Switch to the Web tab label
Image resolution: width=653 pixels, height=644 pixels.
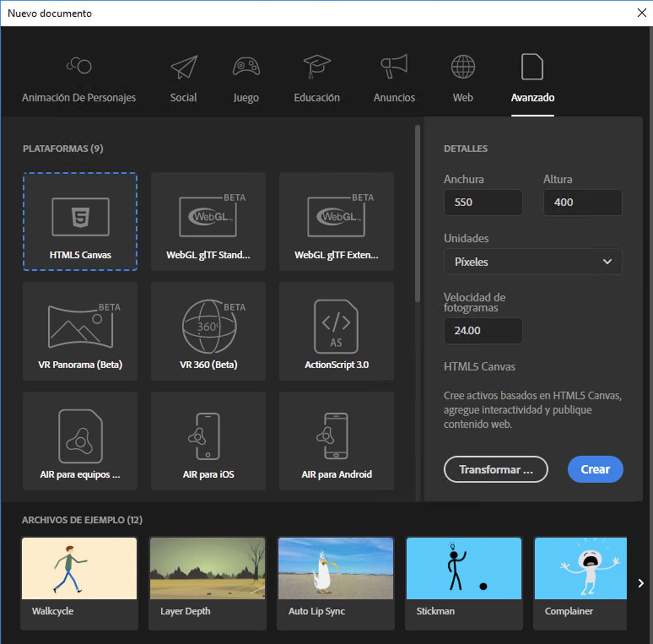463,98
